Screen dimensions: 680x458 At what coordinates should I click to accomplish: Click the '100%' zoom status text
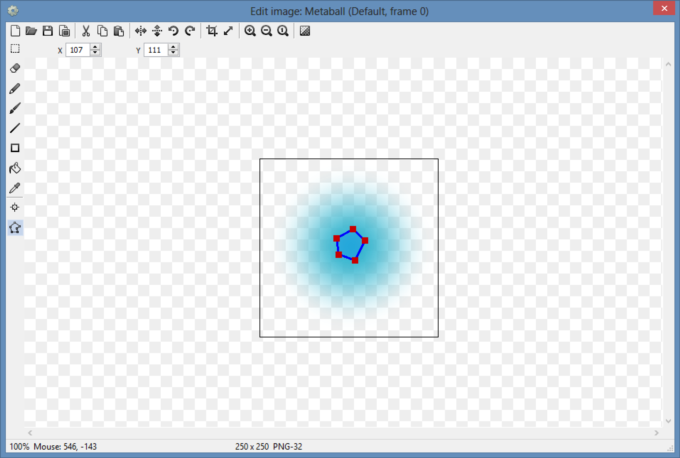click(x=20, y=446)
